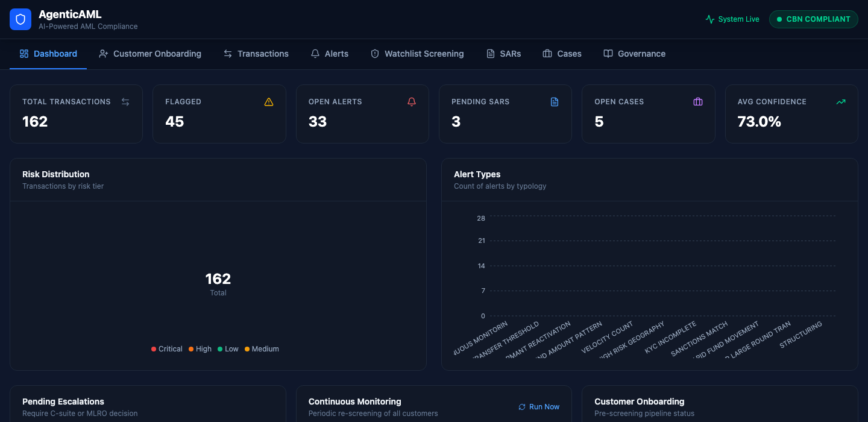Viewport: 868px width, 422px height.
Task: Open the Cases tab
Action: pos(562,54)
